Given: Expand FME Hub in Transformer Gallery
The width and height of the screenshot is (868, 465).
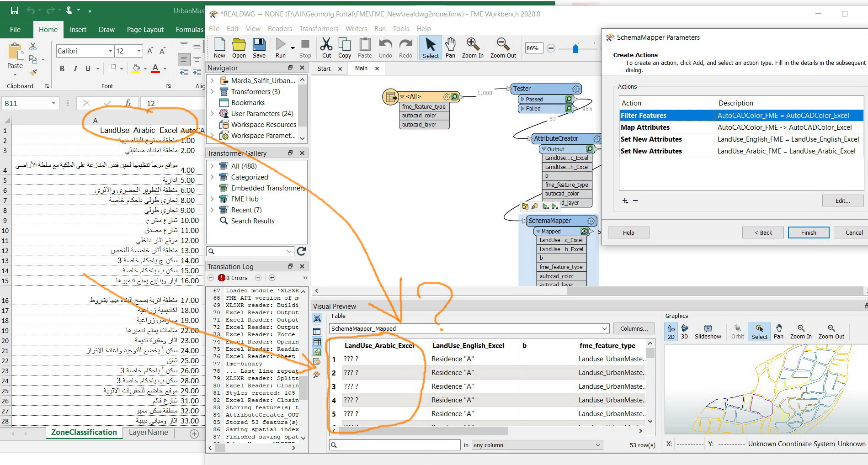Looking at the screenshot, I should (x=212, y=199).
